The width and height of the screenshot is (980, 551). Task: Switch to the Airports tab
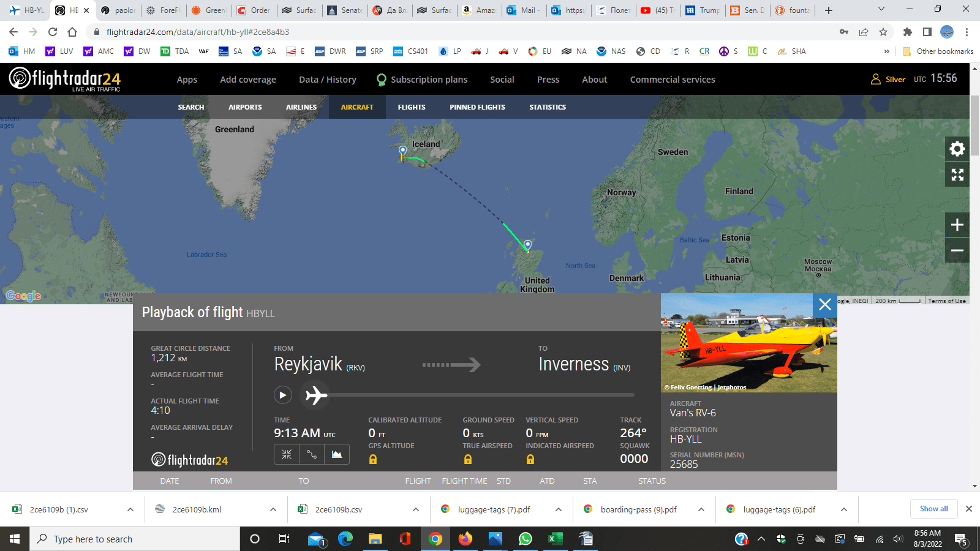tap(245, 107)
